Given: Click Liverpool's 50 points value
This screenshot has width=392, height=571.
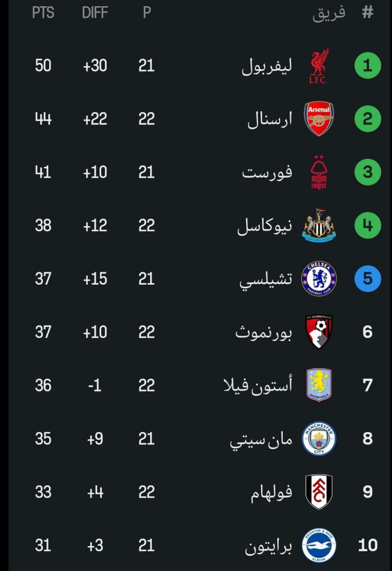Looking at the screenshot, I should tap(43, 66).
